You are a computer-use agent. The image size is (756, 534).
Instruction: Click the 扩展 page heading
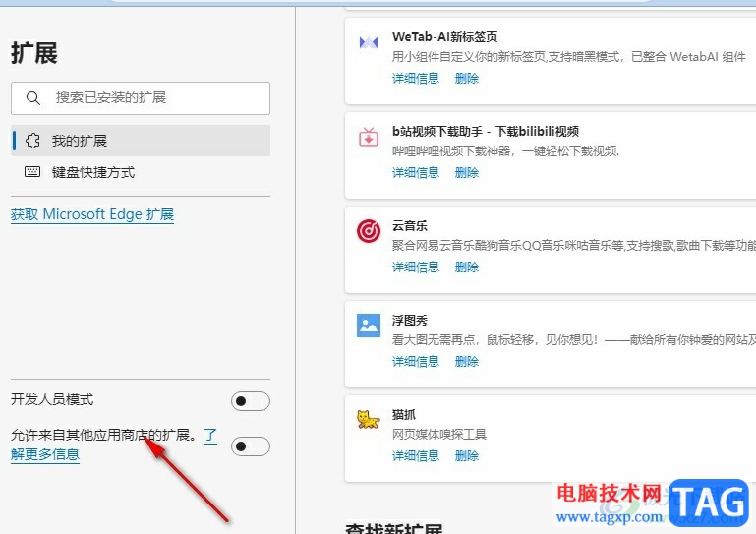33,52
